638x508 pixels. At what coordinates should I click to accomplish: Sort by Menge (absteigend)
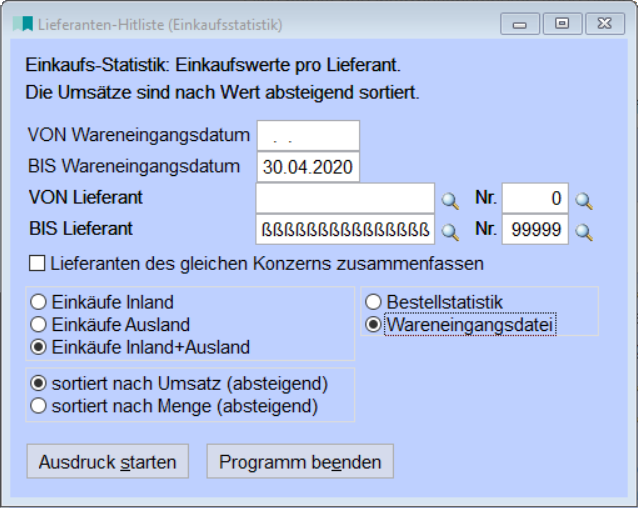click(39, 406)
